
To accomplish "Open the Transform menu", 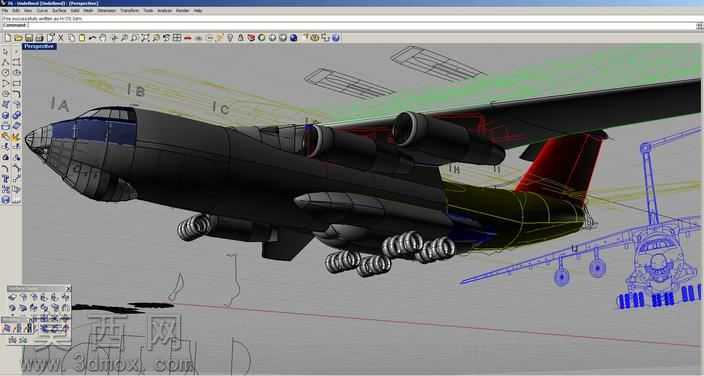I will tap(130, 10).
